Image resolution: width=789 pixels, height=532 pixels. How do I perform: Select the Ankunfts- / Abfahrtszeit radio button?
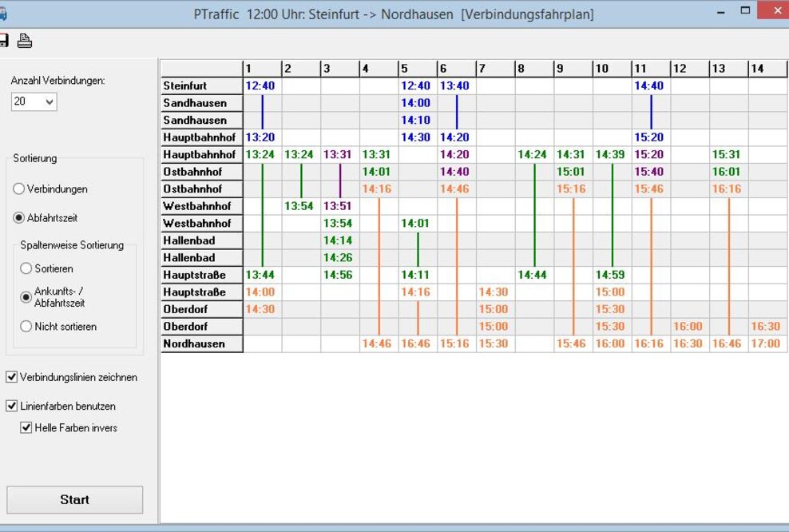26,296
